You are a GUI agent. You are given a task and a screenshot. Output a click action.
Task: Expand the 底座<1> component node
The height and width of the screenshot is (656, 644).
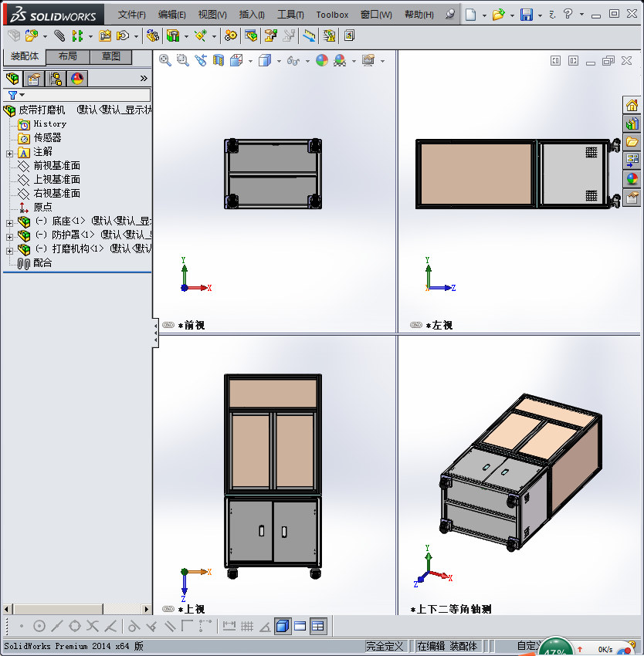coord(9,223)
